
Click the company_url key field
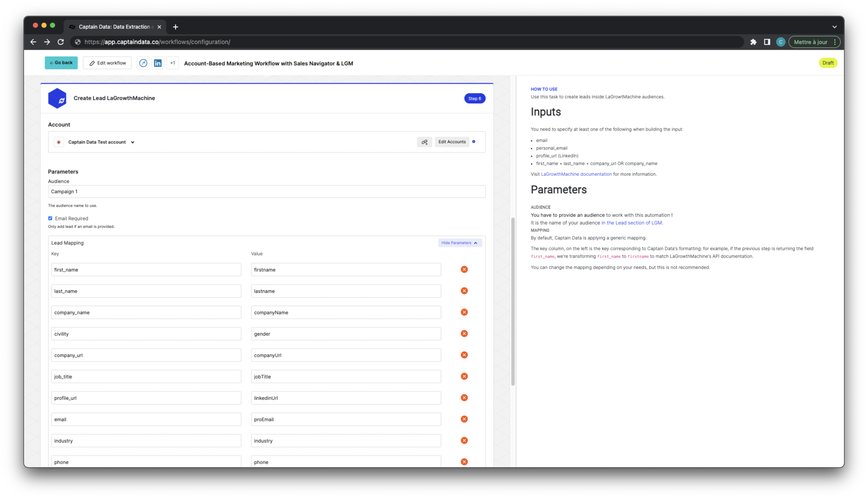[146, 355]
